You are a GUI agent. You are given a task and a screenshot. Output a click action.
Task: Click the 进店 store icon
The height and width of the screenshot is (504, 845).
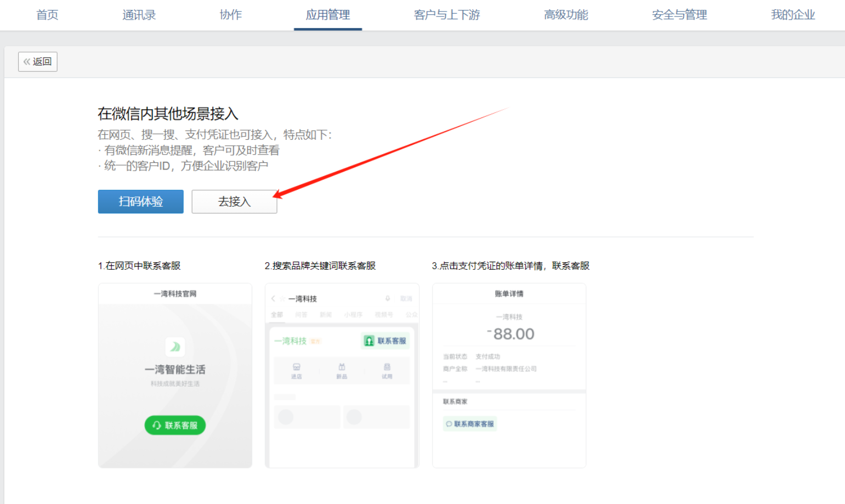(296, 370)
